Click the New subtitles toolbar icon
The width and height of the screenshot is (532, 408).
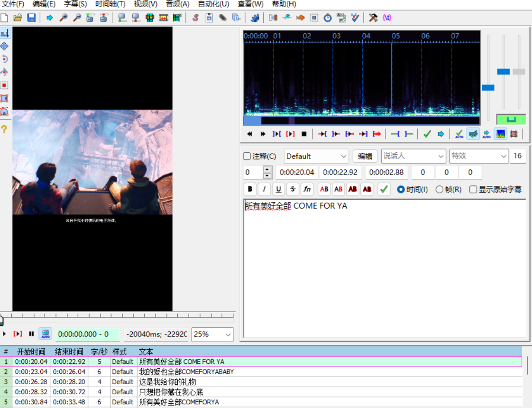coord(4,18)
